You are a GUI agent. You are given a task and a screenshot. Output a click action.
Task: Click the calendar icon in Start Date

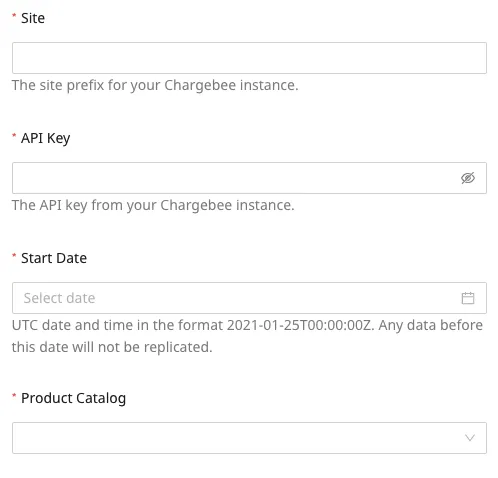pyautogui.click(x=468, y=298)
